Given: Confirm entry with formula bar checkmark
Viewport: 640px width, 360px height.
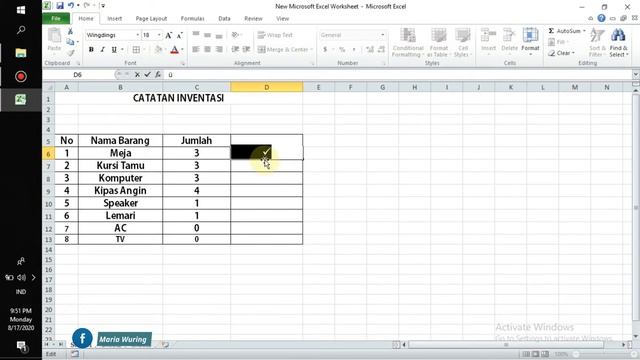Looking at the screenshot, I should click(147, 75).
